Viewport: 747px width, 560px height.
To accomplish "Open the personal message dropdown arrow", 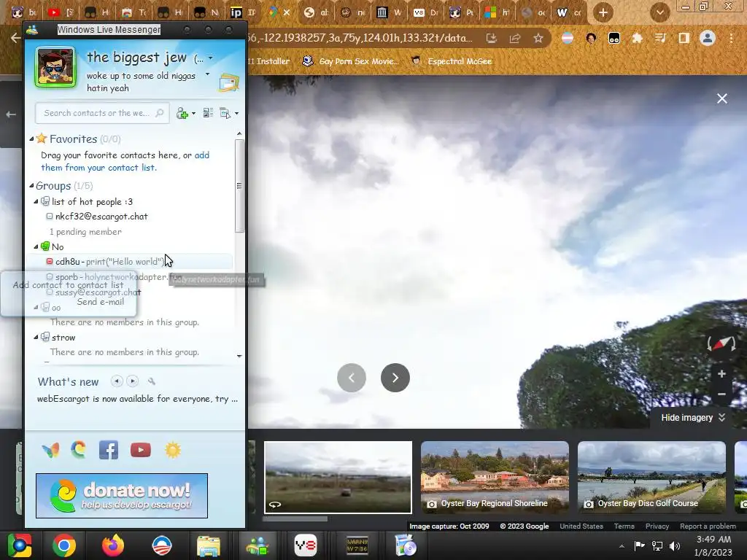I will (x=207, y=74).
